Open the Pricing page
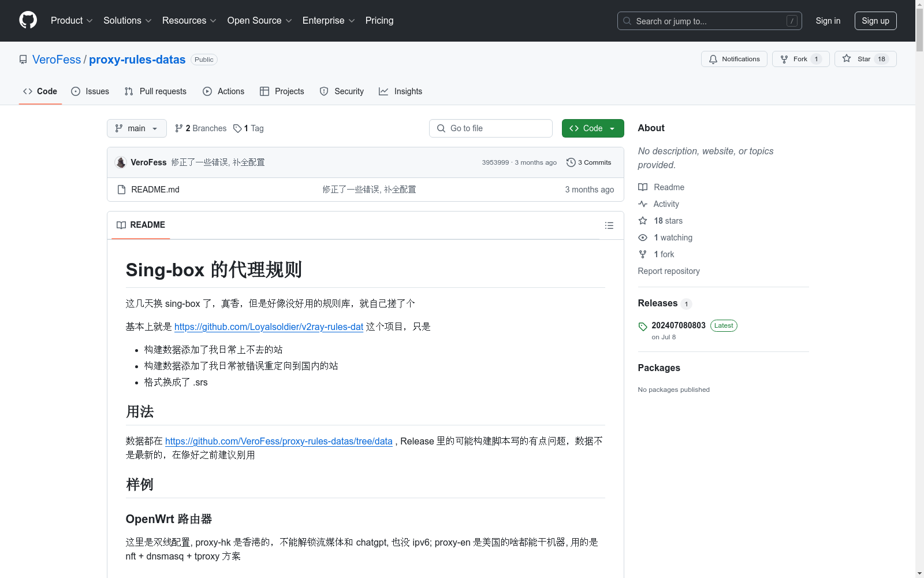The height and width of the screenshot is (578, 924). (379, 20)
